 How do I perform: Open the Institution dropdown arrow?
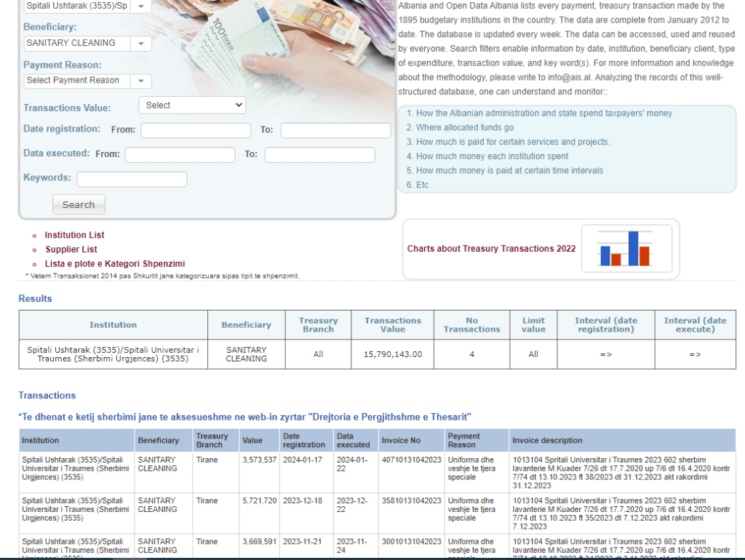point(140,6)
